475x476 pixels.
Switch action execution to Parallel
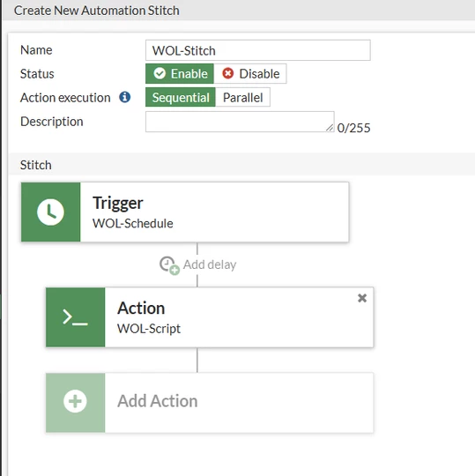243,97
